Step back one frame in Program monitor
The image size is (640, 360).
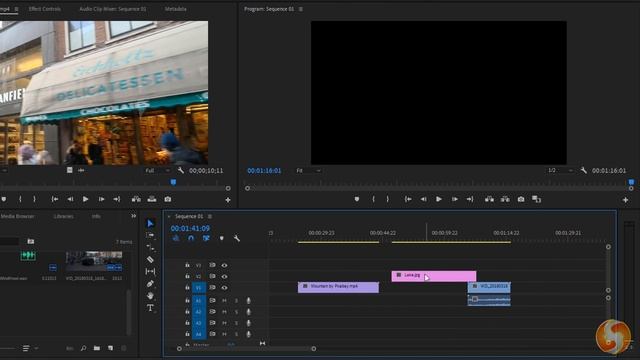pos(423,199)
